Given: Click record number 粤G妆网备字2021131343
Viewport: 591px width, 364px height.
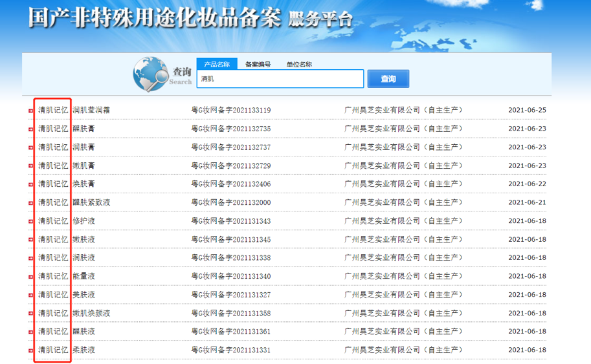Looking at the screenshot, I should coord(230,220).
